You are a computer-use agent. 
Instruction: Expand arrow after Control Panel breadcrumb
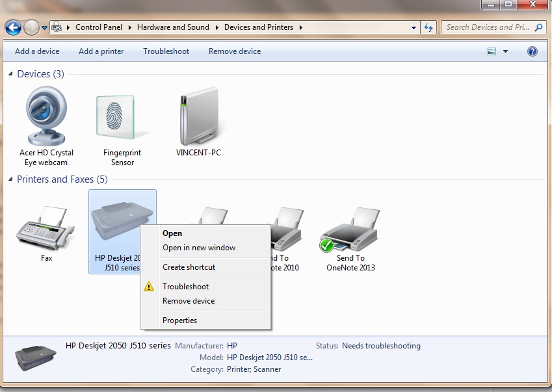tap(129, 27)
